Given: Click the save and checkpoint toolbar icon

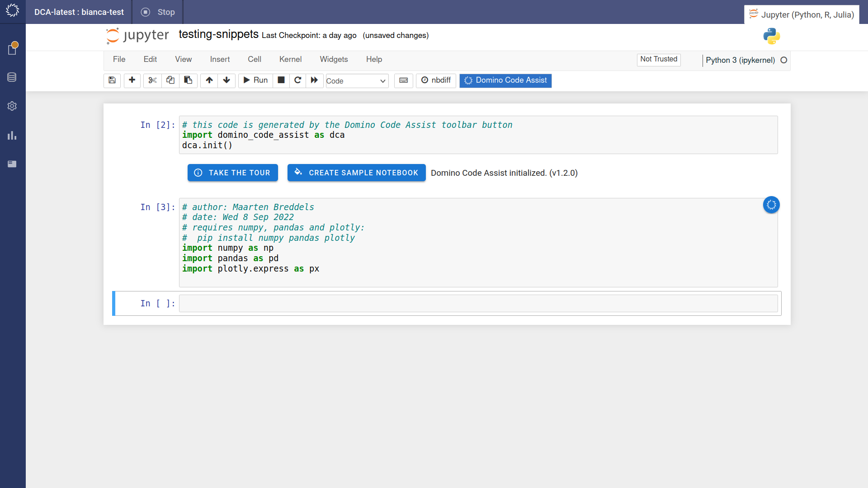Looking at the screenshot, I should (112, 80).
